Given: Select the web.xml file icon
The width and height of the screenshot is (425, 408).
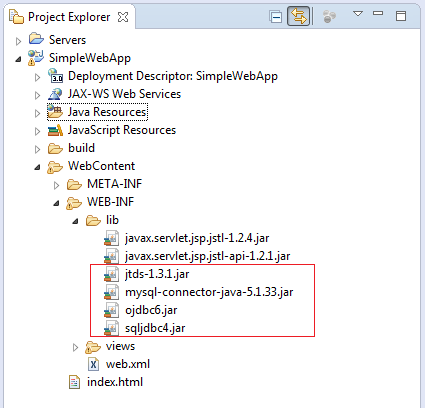Looking at the screenshot, I should [x=94, y=364].
